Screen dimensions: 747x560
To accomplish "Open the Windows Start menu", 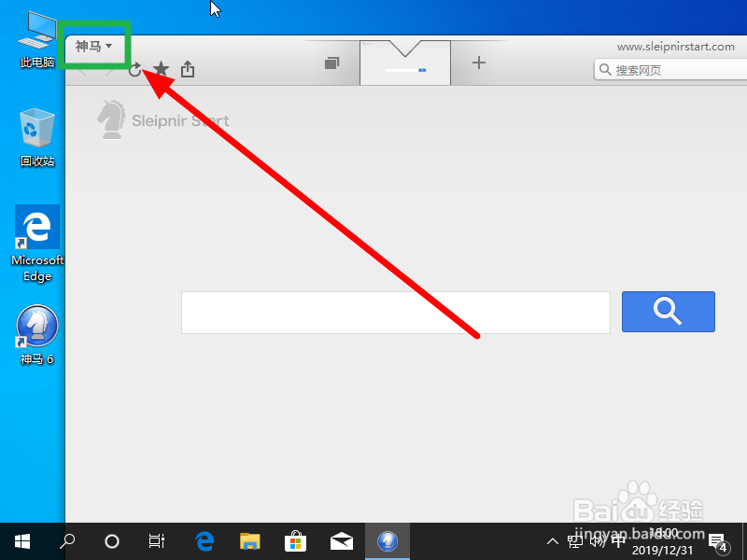I will [21, 541].
